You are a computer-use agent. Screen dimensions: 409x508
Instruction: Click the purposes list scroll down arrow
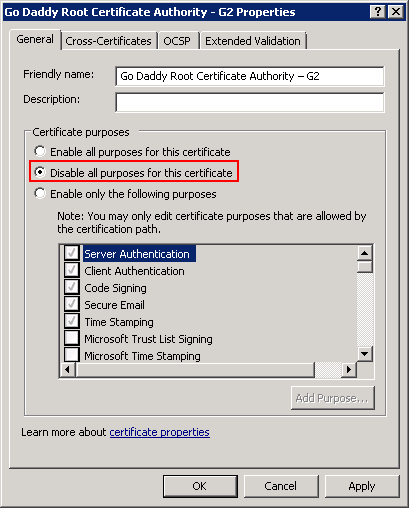pyautogui.click(x=365, y=354)
